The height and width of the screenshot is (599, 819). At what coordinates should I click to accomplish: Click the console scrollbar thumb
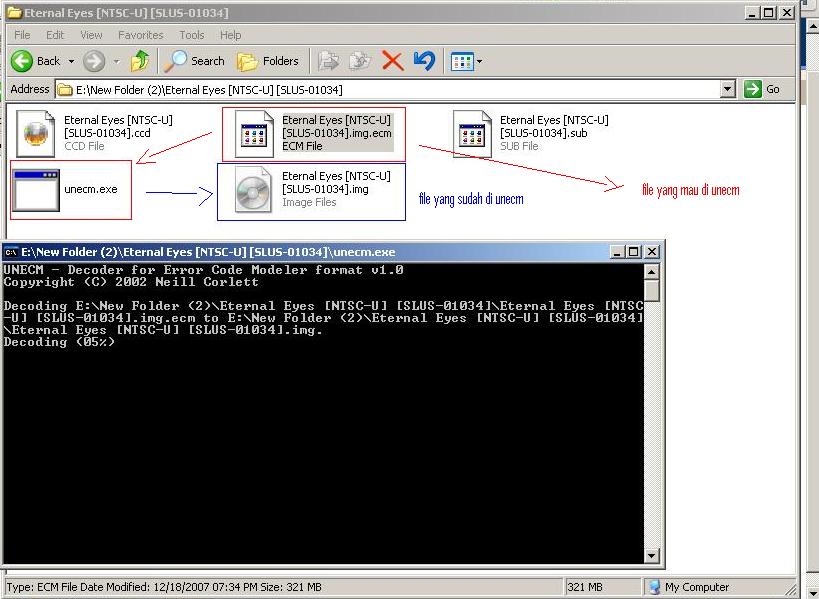651,290
